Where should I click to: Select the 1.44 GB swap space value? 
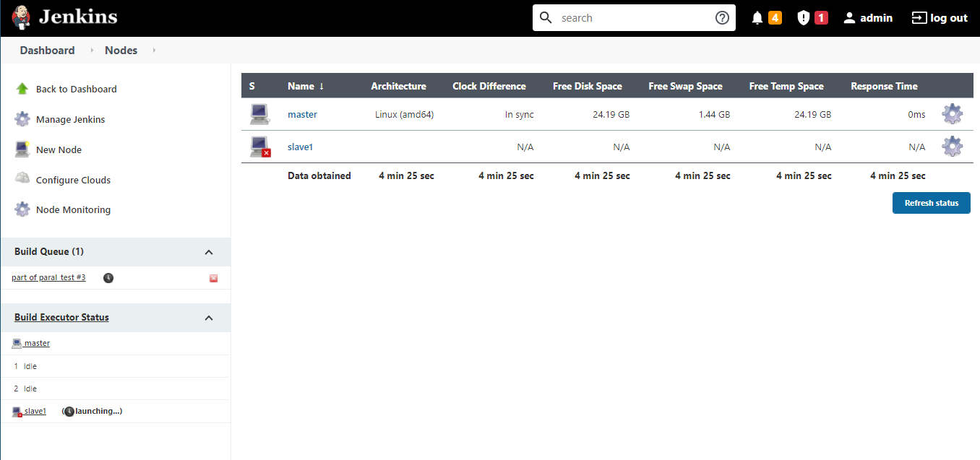714,114
